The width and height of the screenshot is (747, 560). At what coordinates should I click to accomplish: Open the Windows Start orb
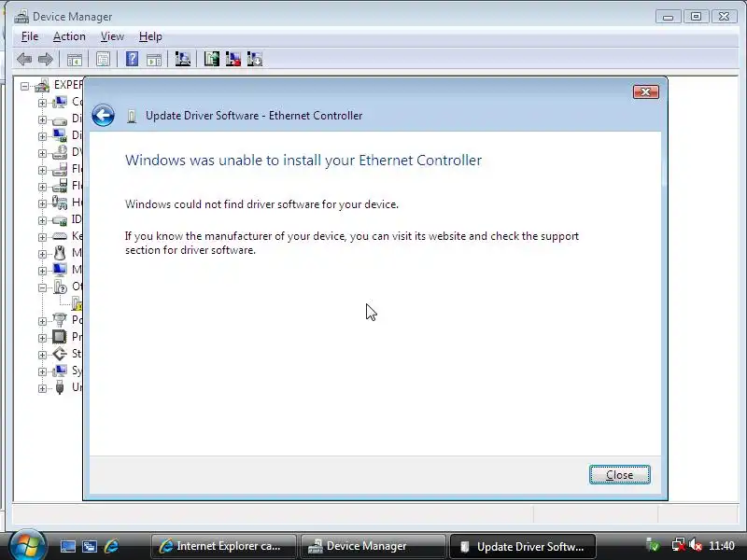(27, 545)
